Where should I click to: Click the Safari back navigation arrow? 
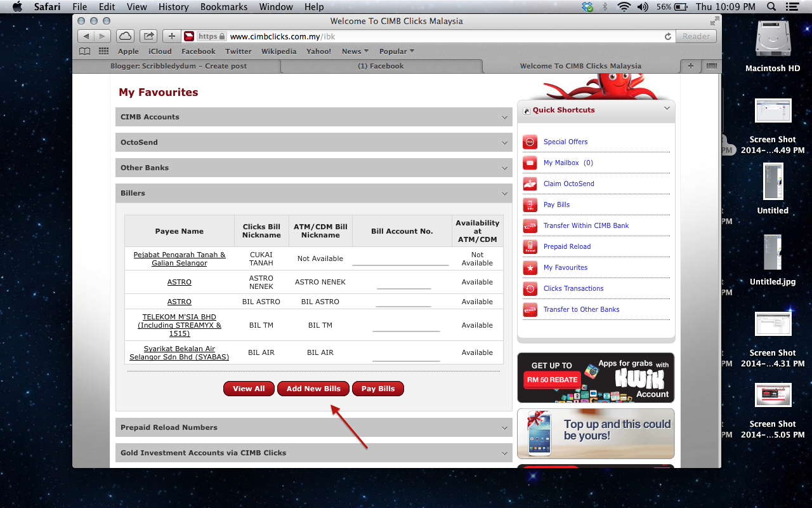coord(86,36)
